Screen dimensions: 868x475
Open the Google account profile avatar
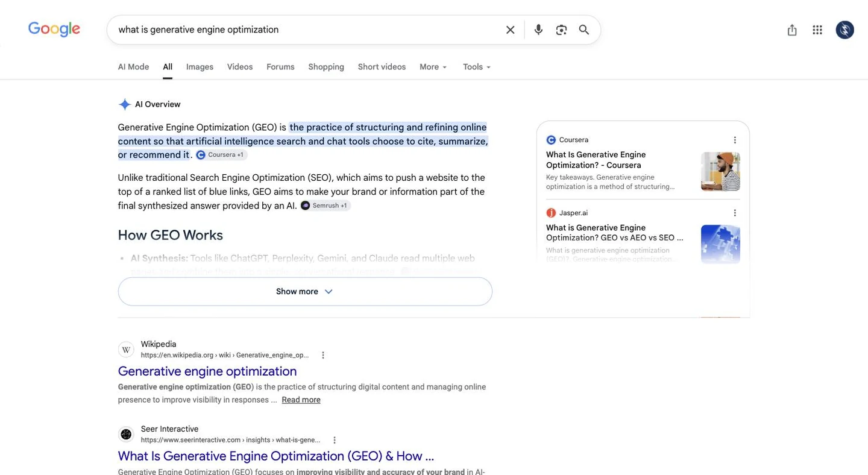click(844, 30)
